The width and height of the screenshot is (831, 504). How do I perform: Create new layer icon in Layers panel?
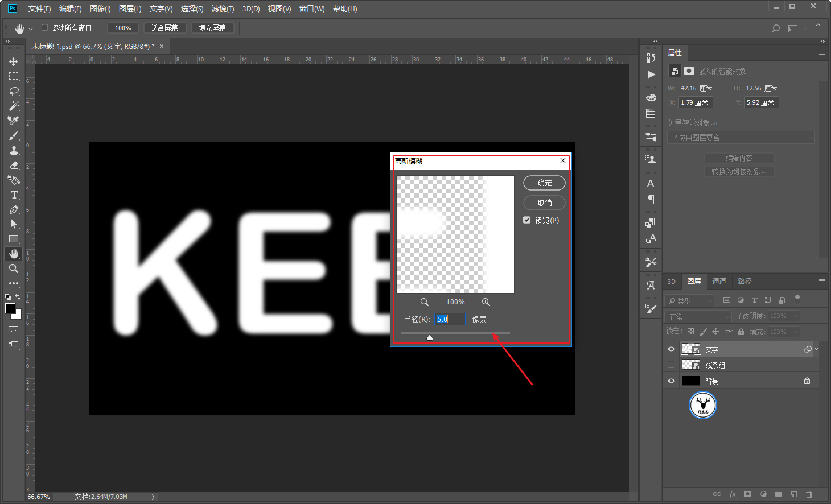click(794, 494)
